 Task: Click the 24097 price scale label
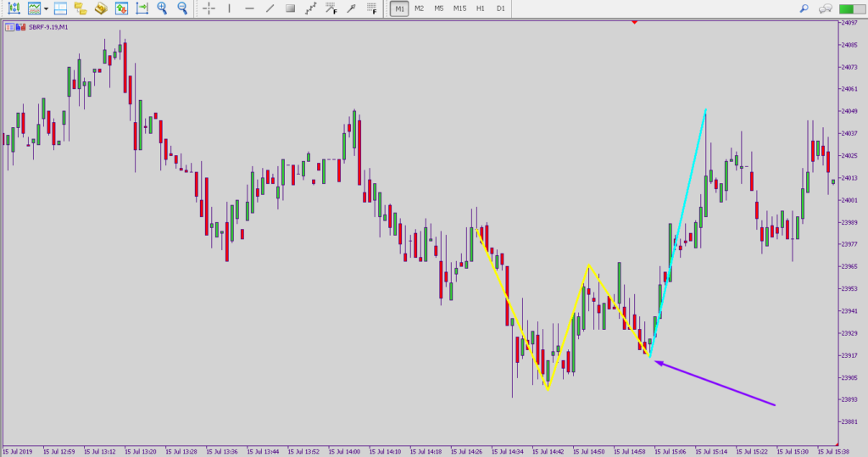[x=849, y=23]
